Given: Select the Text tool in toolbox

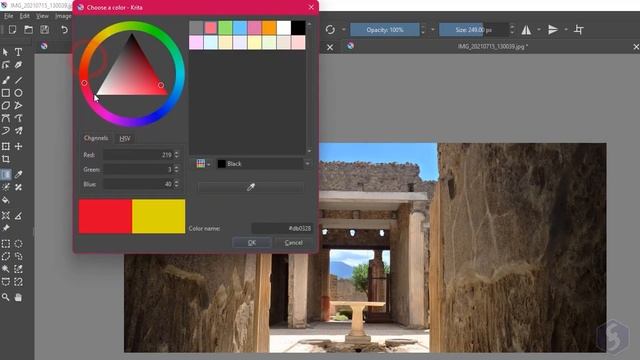Looking at the screenshot, I should (18, 52).
